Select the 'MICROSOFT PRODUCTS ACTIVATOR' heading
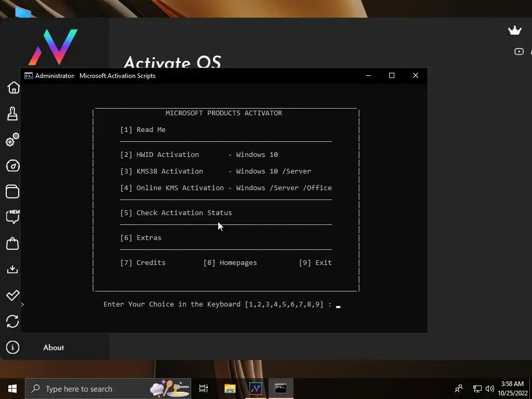This screenshot has height=399, width=532. [x=223, y=113]
